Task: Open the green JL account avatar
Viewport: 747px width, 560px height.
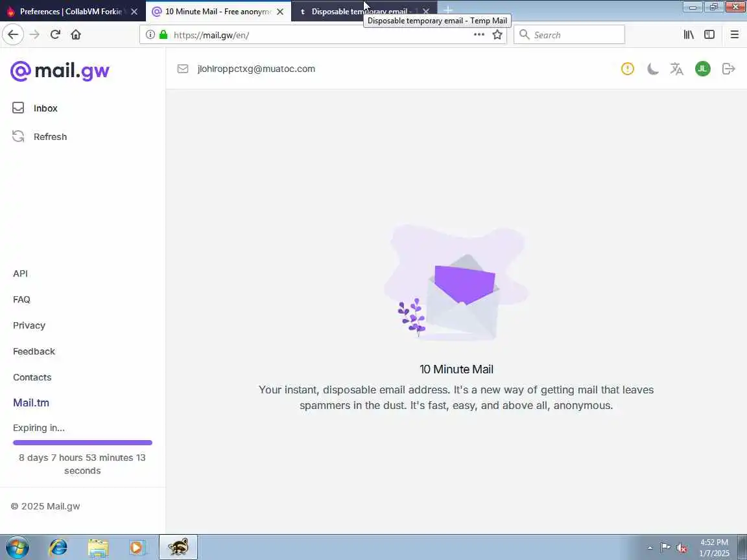Action: [703, 69]
